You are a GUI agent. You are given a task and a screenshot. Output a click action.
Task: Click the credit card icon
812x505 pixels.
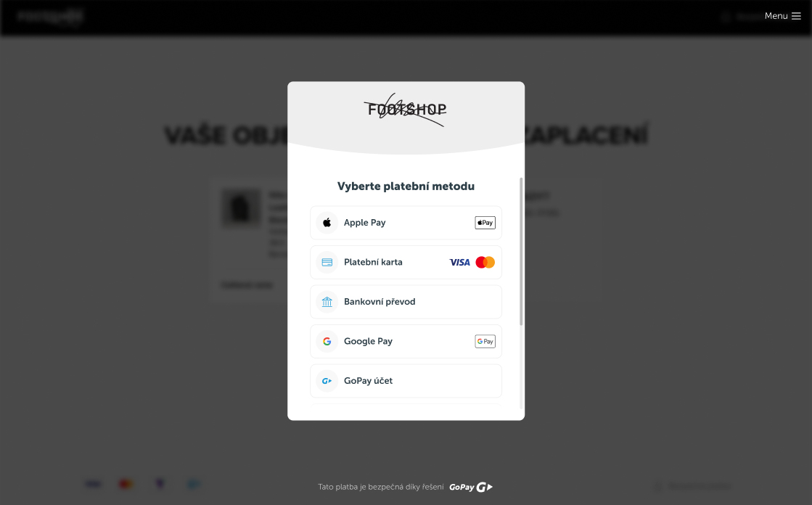click(327, 262)
